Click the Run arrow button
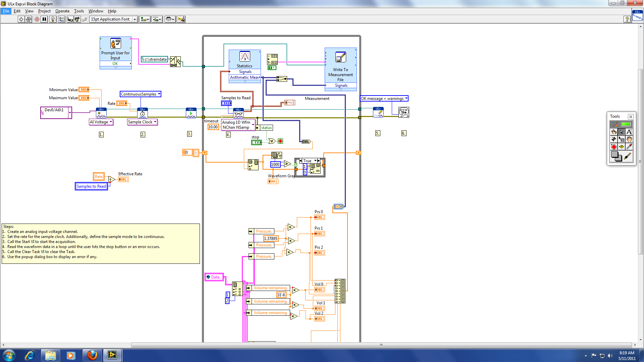 pyautogui.click(x=21, y=19)
